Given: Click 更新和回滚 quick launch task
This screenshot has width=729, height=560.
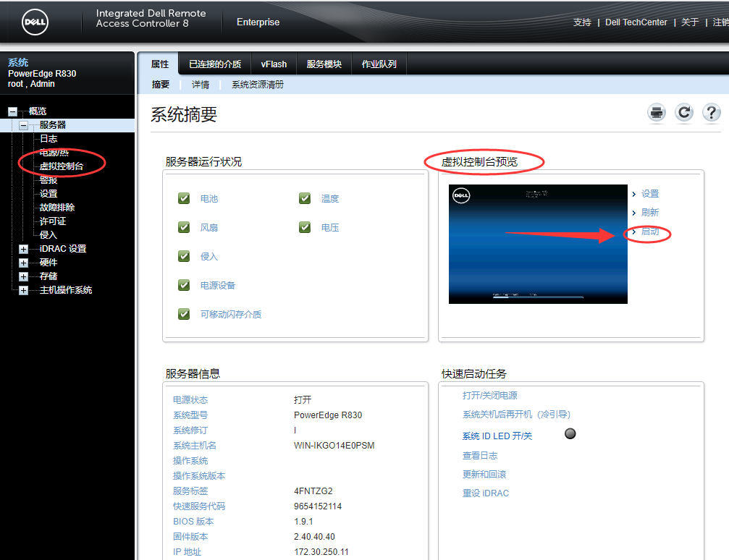Looking at the screenshot, I should [x=484, y=474].
